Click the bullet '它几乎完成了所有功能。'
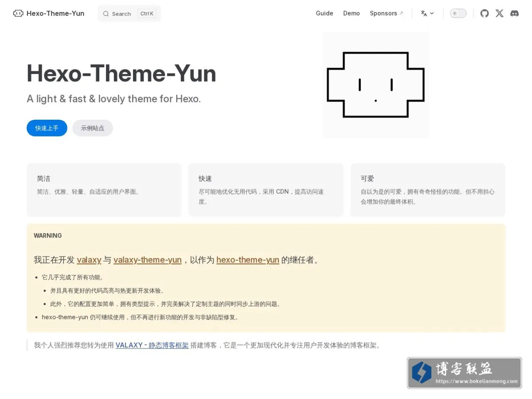 point(73,278)
